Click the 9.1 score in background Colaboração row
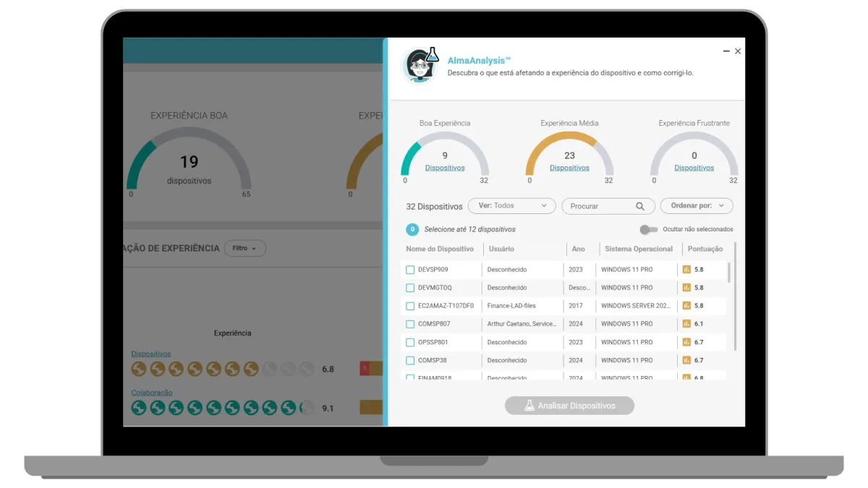This screenshot has width=868, height=488. 328,408
